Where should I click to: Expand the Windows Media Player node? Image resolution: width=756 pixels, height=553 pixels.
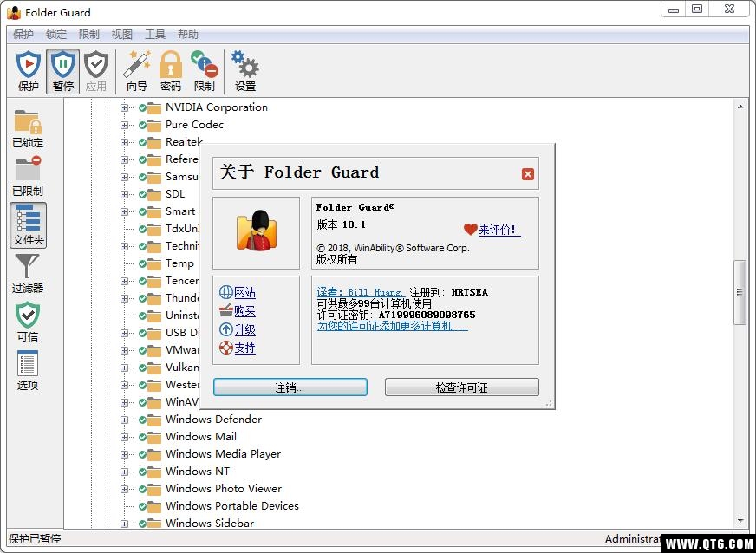click(124, 455)
